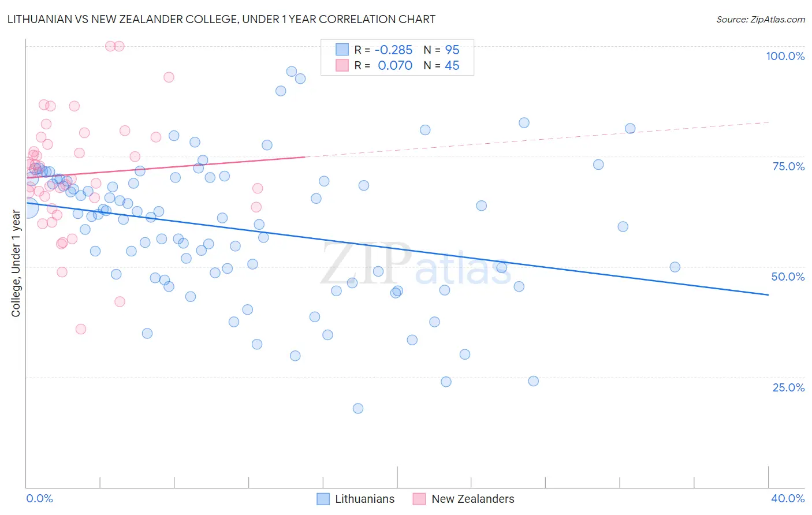This screenshot has width=812, height=515.
Task: Click the N = 95 value in legend
Action: [x=442, y=50]
